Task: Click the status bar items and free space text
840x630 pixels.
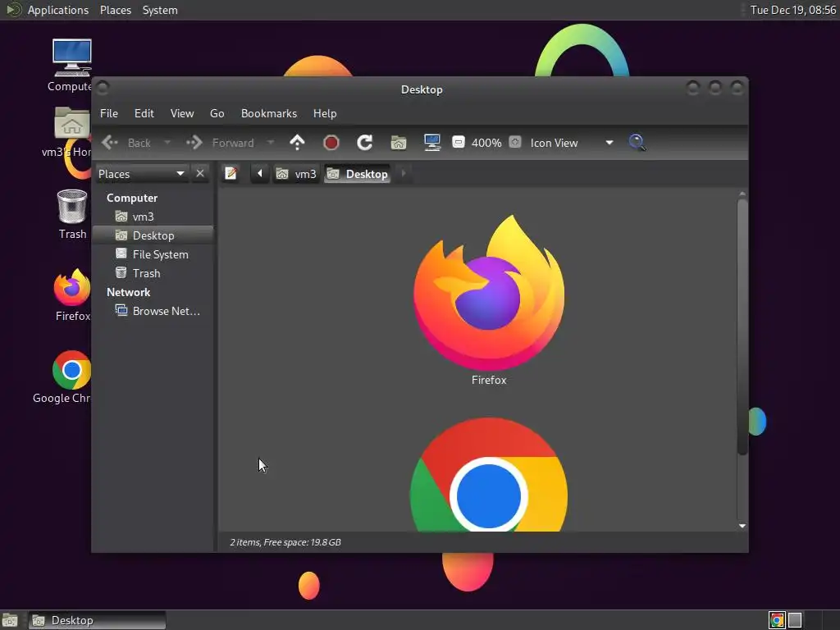Action: (285, 542)
